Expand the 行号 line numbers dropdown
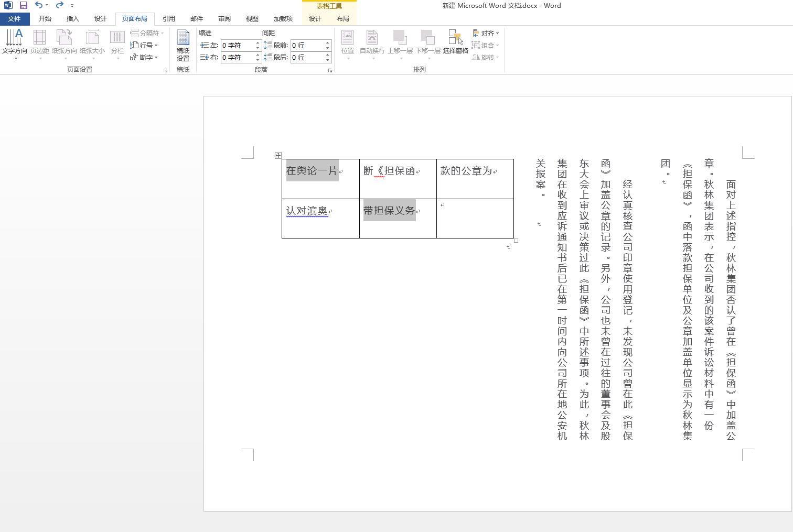The height and width of the screenshot is (532, 793). (144, 45)
